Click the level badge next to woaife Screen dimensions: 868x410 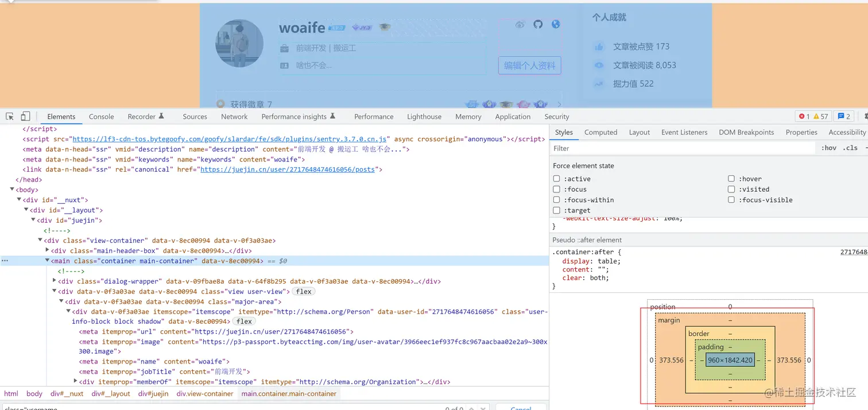(x=337, y=28)
